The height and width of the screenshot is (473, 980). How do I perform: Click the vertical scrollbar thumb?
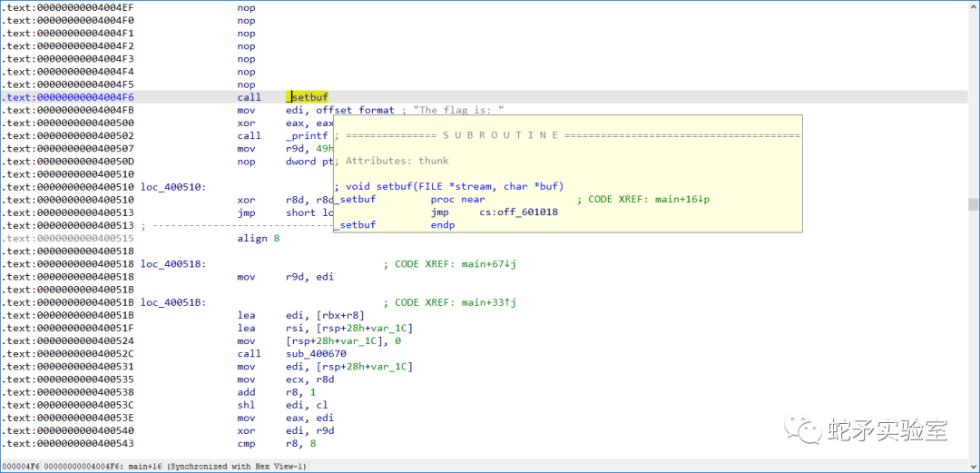pos(973,204)
